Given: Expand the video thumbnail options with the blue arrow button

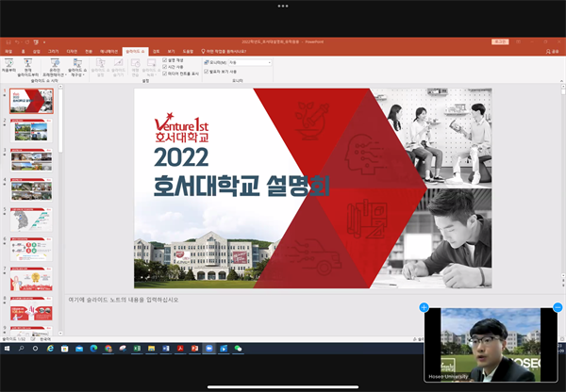Looking at the screenshot, I should coord(424,307).
